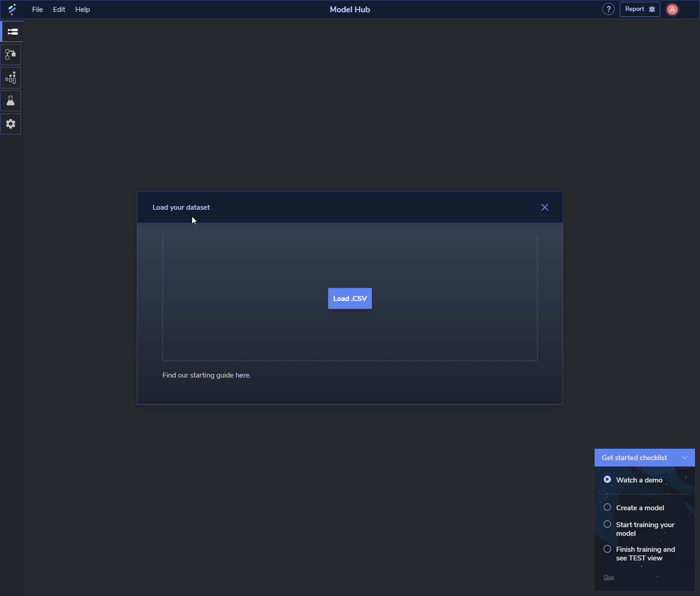
Task: Open the starting guide 'here' link
Action: [x=242, y=375]
